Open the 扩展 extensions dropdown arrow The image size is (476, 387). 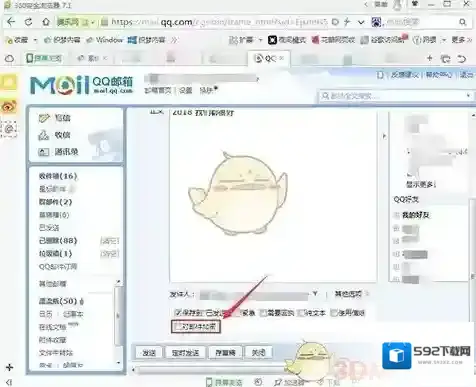260,40
